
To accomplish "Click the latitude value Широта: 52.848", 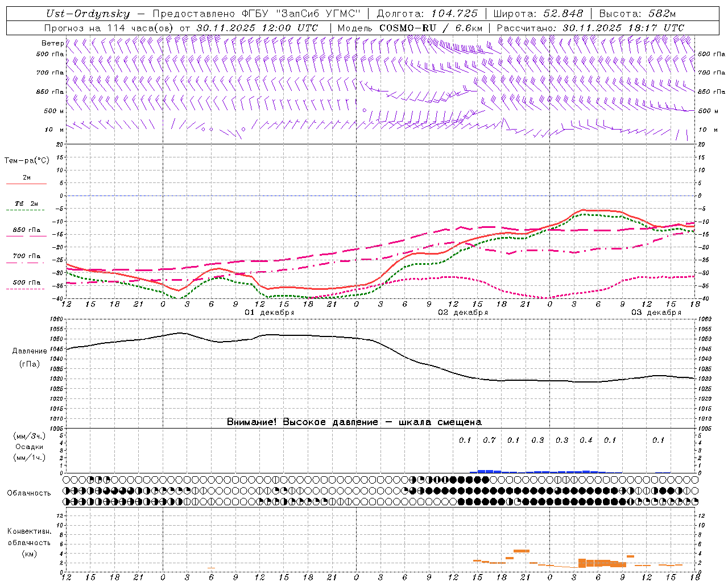I will (x=538, y=14).
